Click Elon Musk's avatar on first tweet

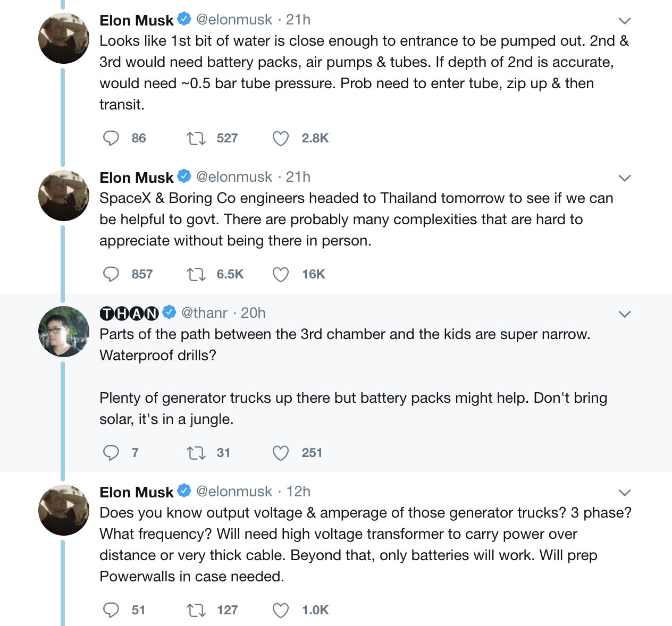tap(64, 38)
